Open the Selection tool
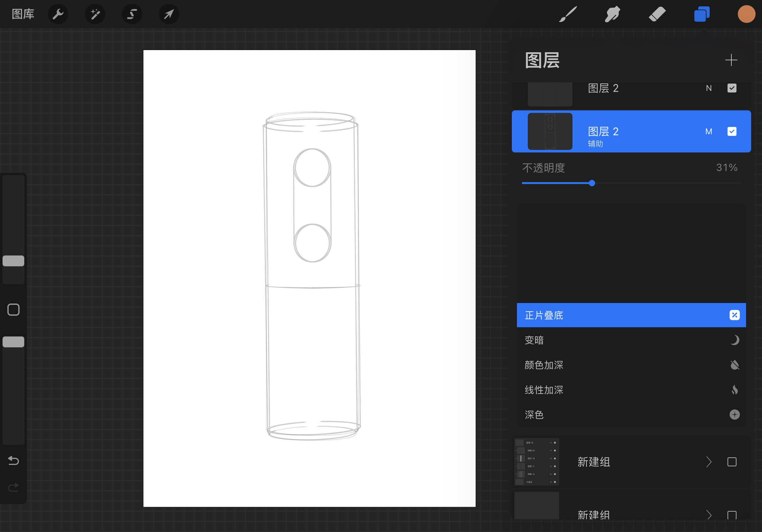The width and height of the screenshot is (762, 532). coord(132,14)
